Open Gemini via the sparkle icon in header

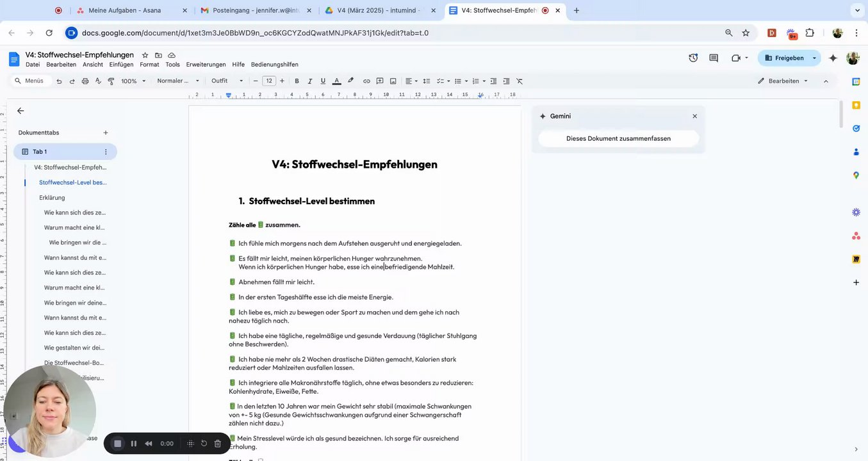click(x=833, y=58)
